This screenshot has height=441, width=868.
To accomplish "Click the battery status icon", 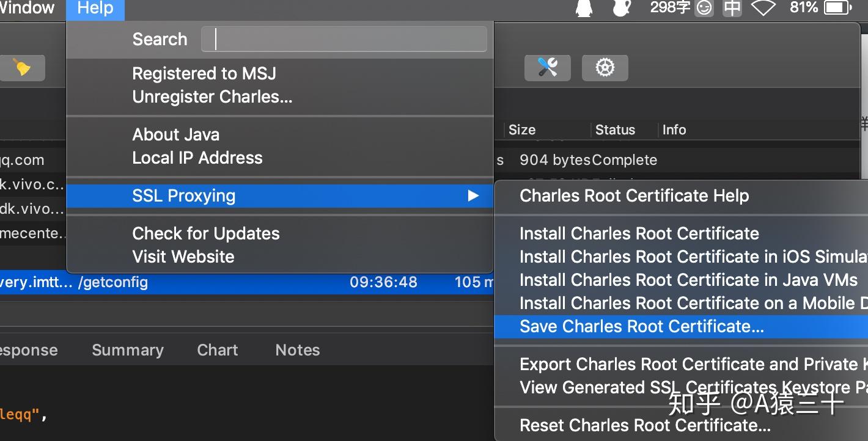I will (838, 8).
